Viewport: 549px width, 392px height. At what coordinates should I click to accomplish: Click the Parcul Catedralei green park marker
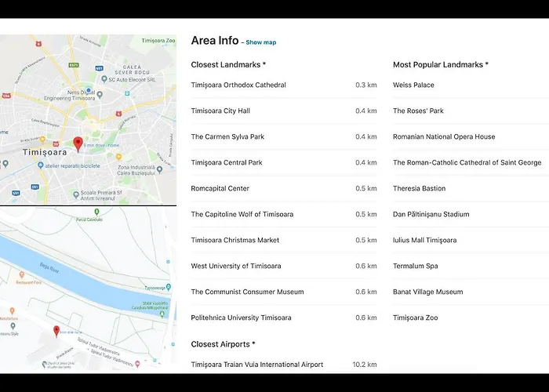[96, 211]
